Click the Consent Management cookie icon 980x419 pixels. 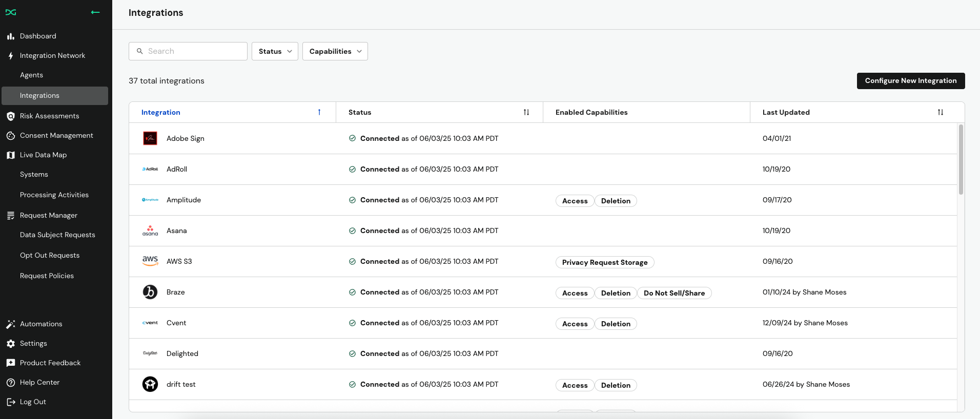tap(11, 136)
